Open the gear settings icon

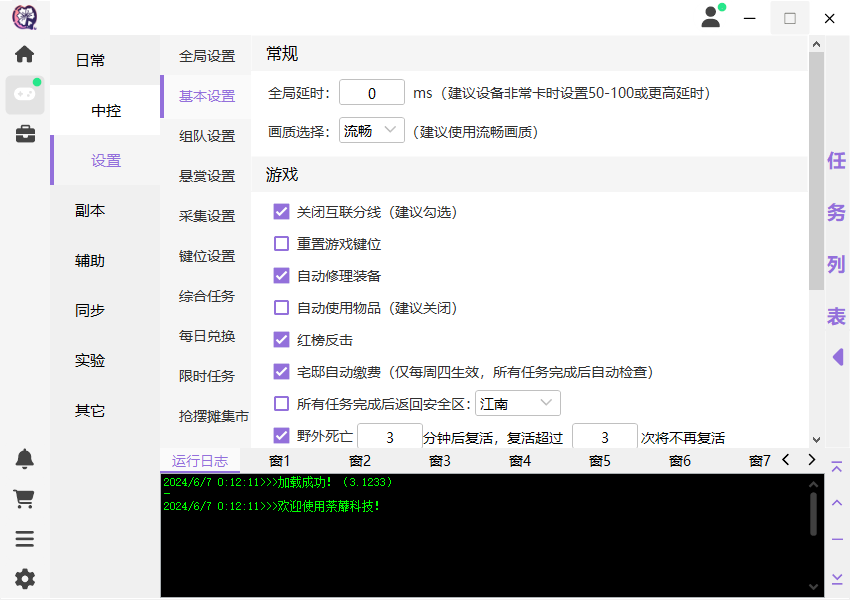click(x=24, y=579)
